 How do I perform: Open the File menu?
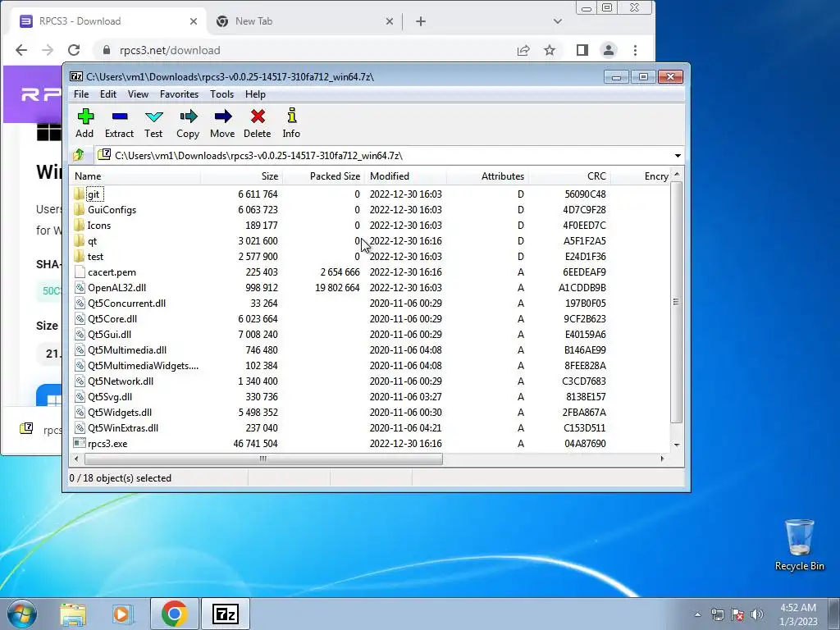pyautogui.click(x=81, y=94)
